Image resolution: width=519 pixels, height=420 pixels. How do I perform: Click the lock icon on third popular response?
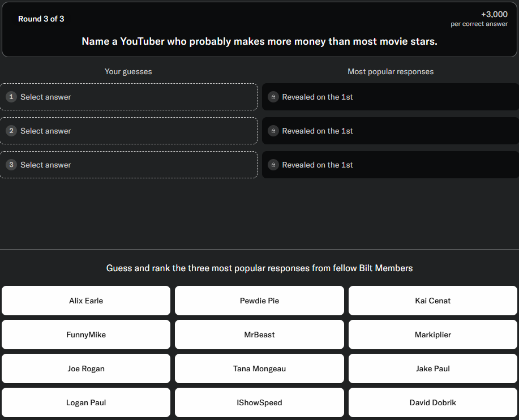[x=273, y=165]
